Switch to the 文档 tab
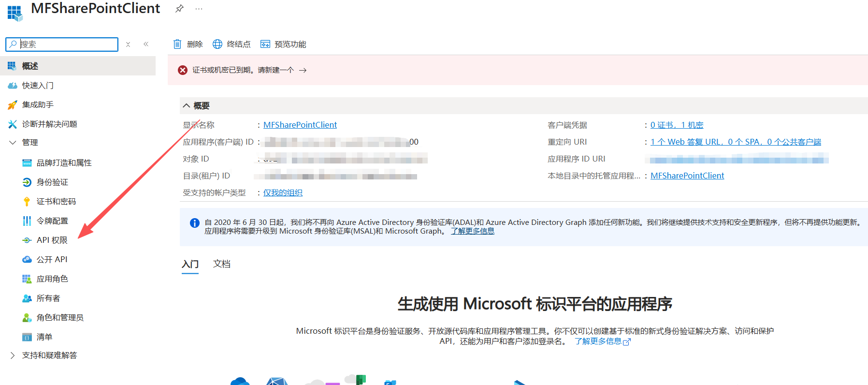 [222, 264]
